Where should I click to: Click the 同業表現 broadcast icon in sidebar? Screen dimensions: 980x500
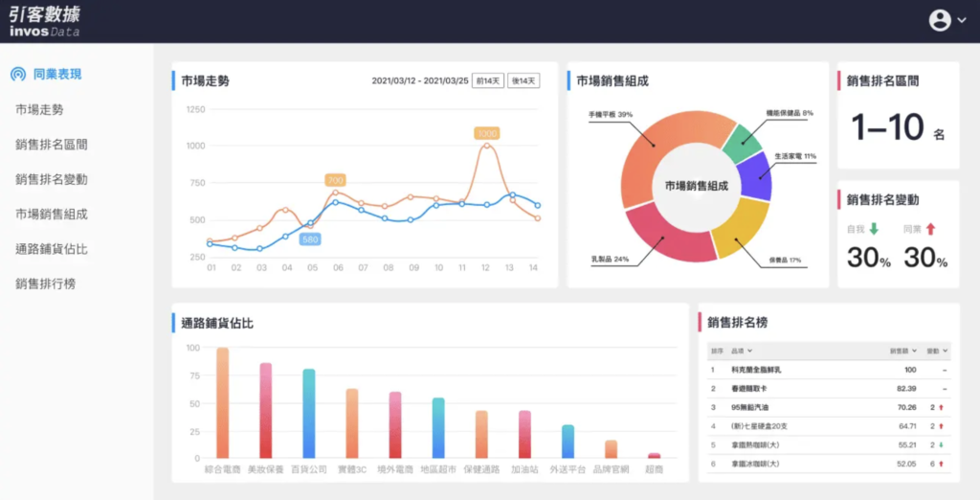pos(18,74)
